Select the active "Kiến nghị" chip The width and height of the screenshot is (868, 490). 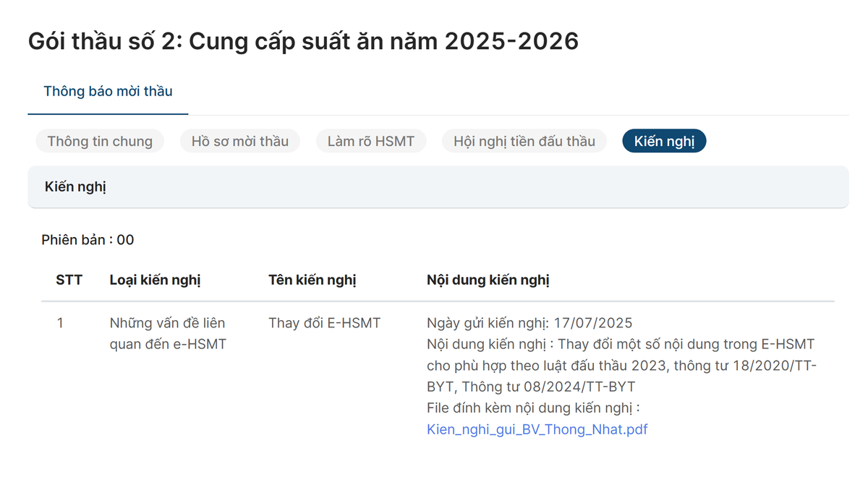[x=664, y=141]
